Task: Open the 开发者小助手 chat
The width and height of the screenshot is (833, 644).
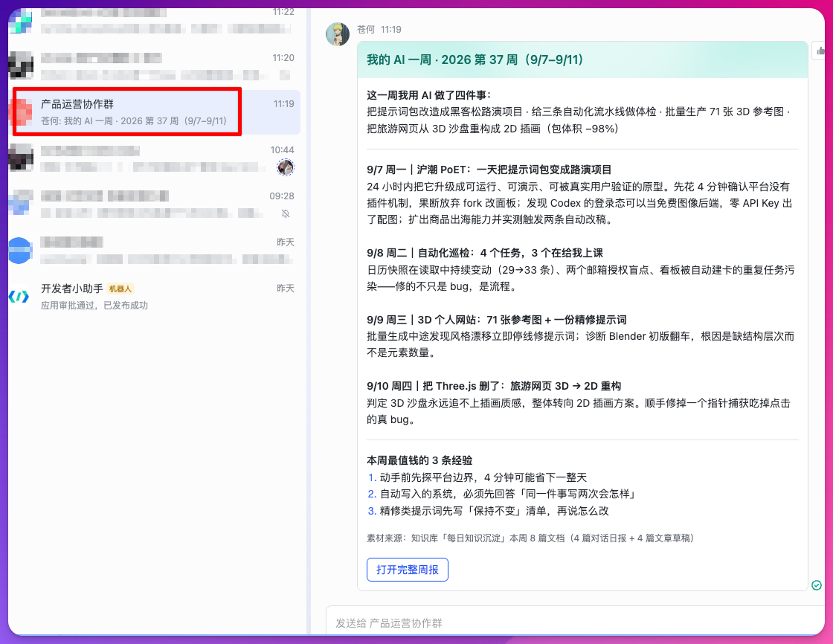Action: [x=155, y=297]
